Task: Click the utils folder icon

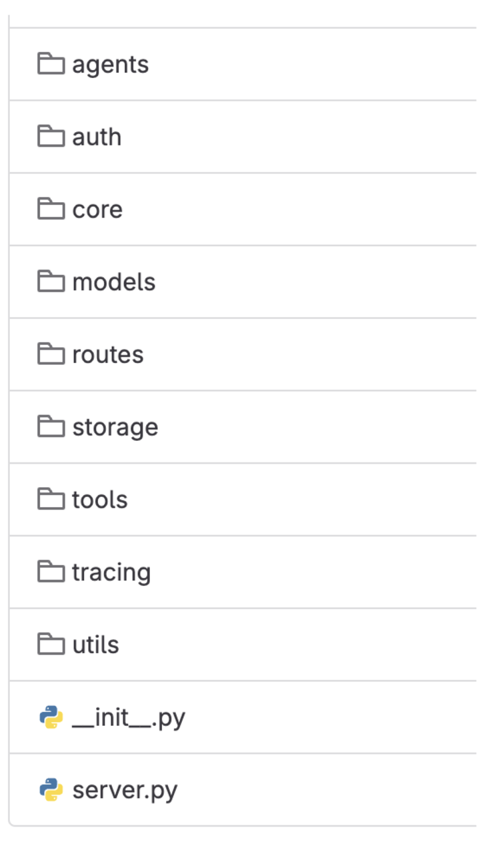Action: tap(51, 645)
